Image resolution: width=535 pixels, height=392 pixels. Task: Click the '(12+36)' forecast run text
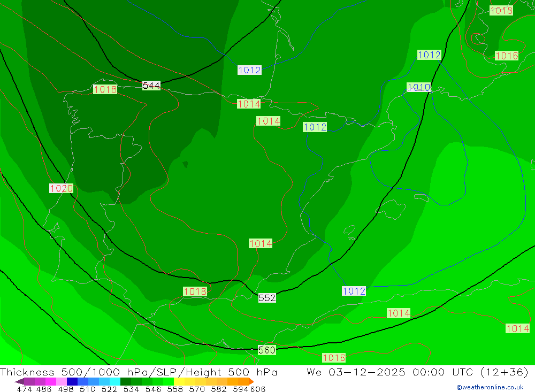(x=505, y=372)
